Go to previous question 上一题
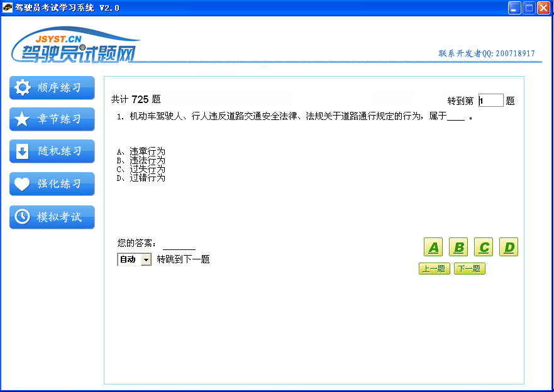Screen dimensions: 554x392 (435, 269)
